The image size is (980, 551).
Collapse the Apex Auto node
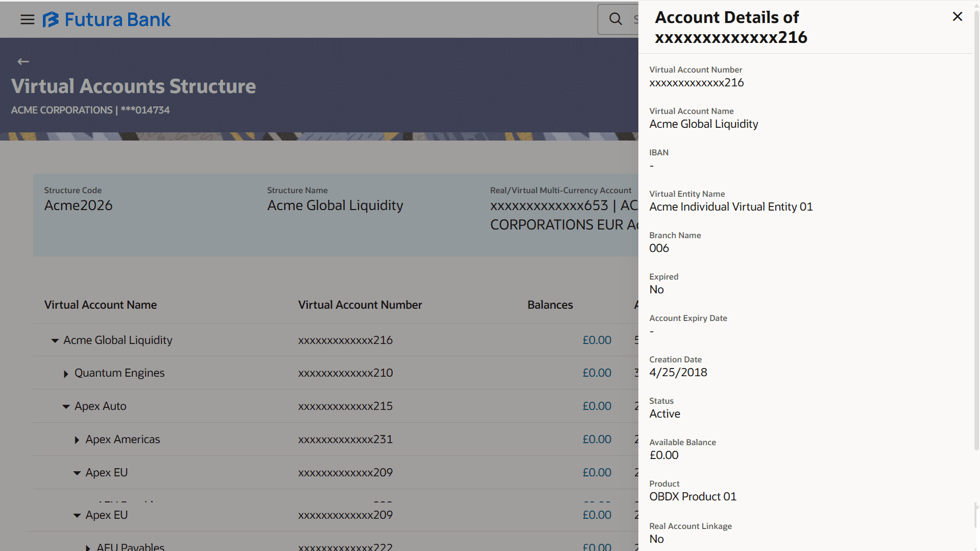(x=65, y=407)
